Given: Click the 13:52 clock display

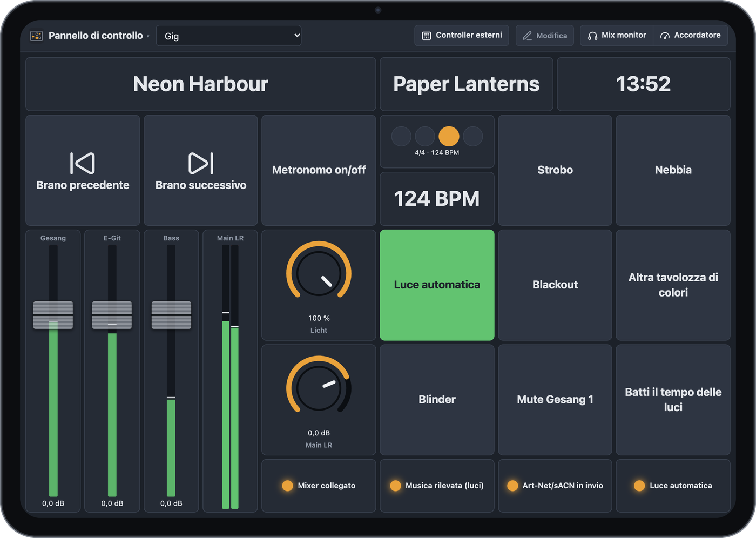Looking at the screenshot, I should [644, 84].
